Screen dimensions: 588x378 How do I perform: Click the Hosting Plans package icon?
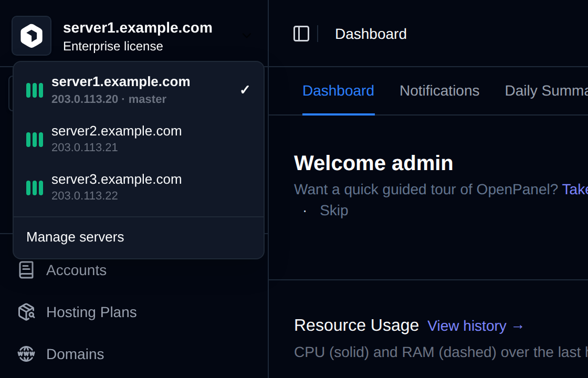coord(26,312)
